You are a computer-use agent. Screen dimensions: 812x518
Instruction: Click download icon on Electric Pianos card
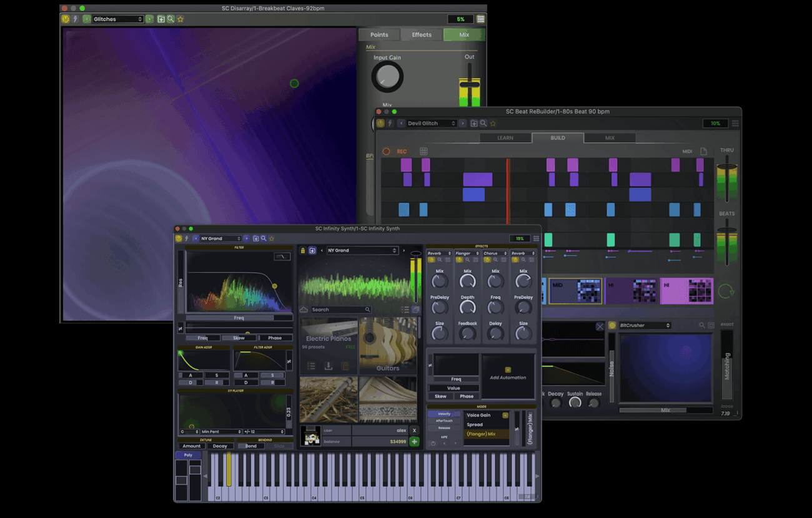click(328, 366)
